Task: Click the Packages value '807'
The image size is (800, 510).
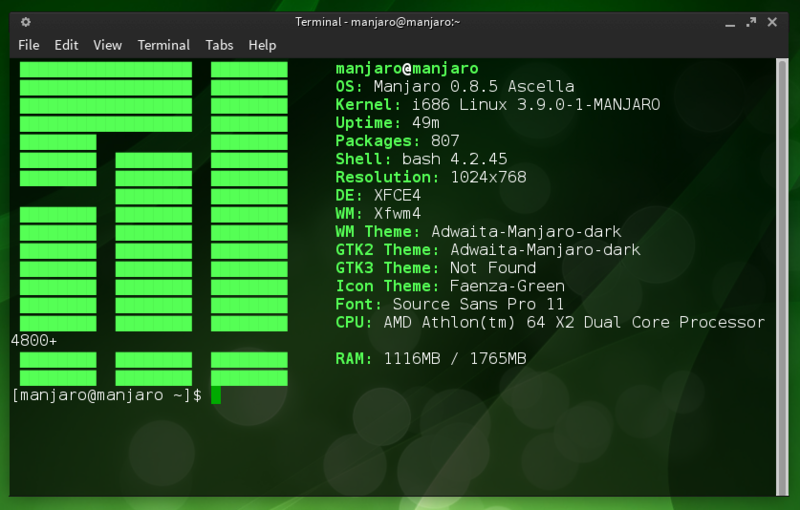Action: coord(445,141)
